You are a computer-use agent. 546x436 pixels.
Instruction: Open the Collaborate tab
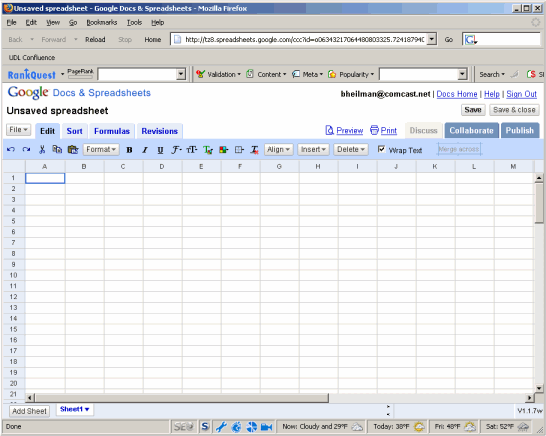(x=471, y=131)
